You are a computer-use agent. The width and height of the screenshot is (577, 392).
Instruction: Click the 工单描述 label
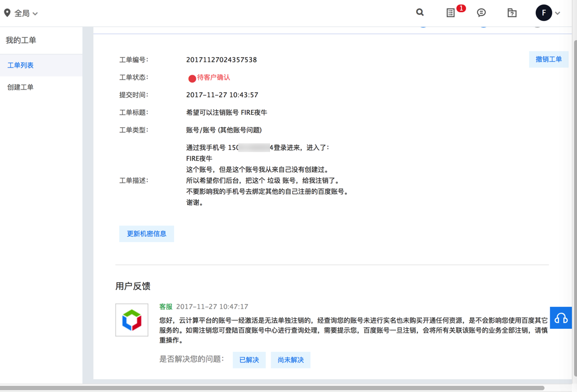133,181
